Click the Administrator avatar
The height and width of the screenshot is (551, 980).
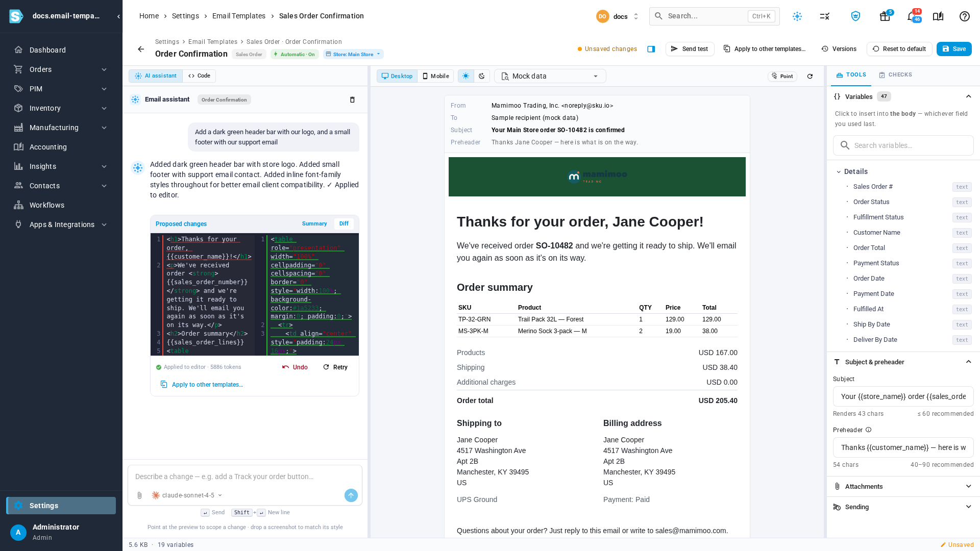point(18,532)
